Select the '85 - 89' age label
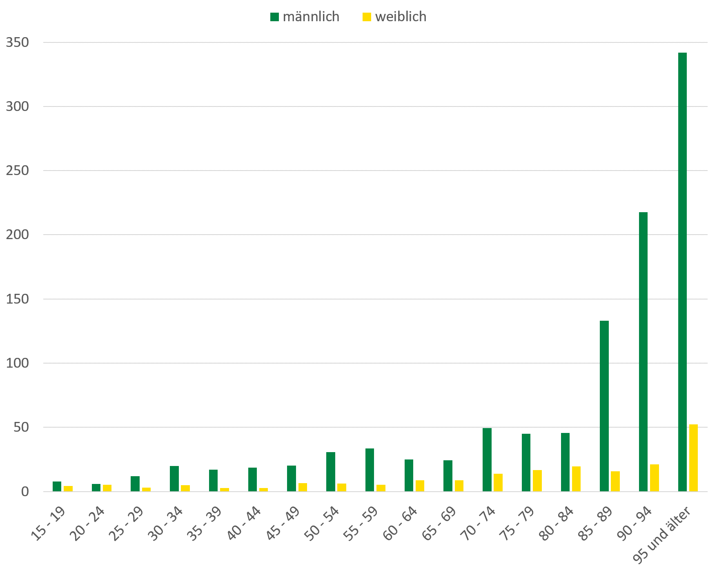This screenshot has height=588, width=717. tap(596, 524)
